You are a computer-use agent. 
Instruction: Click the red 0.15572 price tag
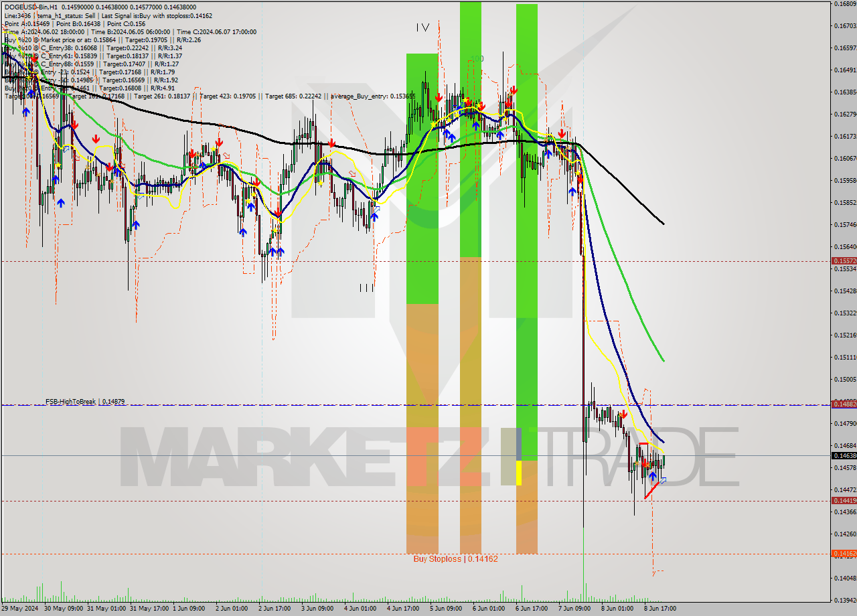pos(844,260)
